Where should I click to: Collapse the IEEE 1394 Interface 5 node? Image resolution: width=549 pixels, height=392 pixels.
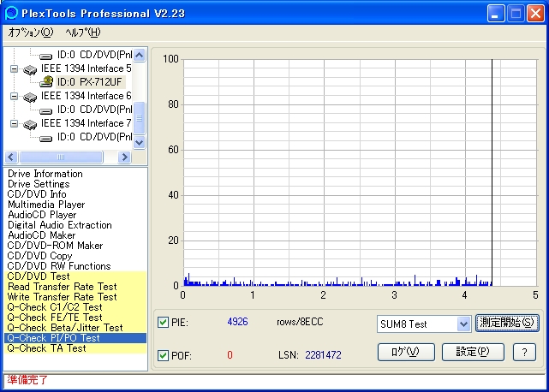[x=14, y=68]
